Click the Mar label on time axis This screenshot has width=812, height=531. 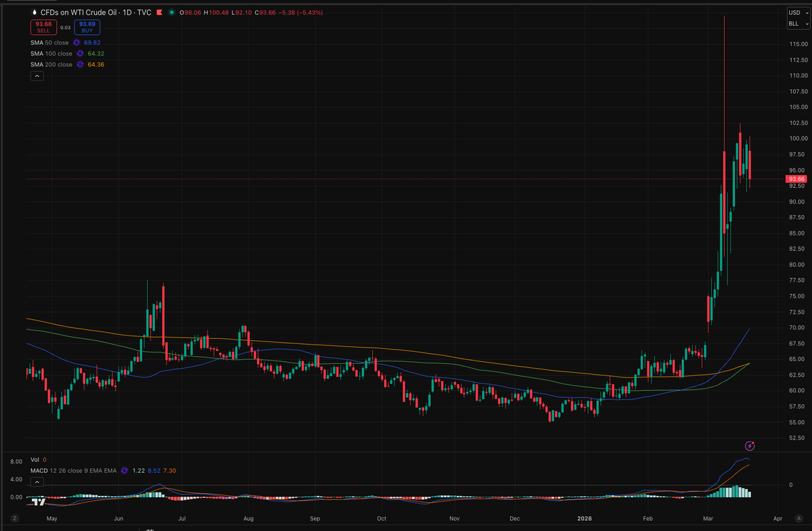pos(708,519)
